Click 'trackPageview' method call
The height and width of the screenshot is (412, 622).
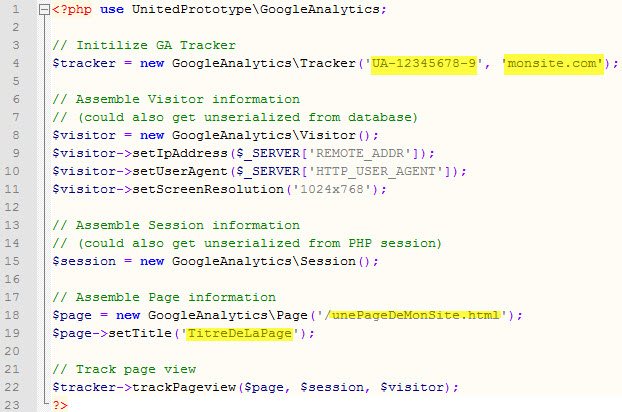184,387
